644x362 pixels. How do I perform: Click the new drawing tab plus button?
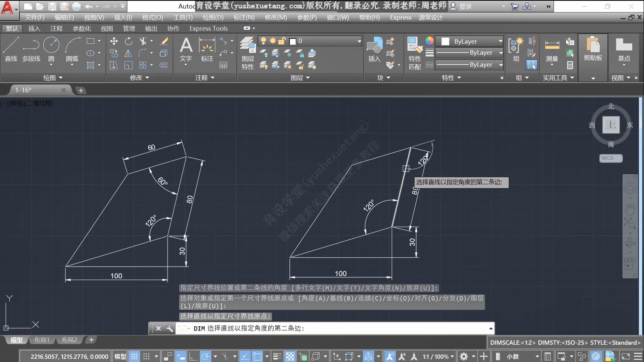(x=81, y=90)
